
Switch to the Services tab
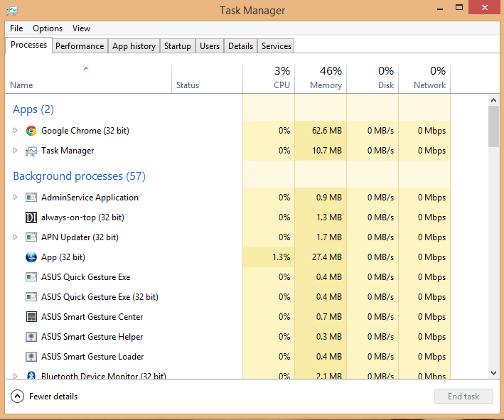tap(277, 46)
